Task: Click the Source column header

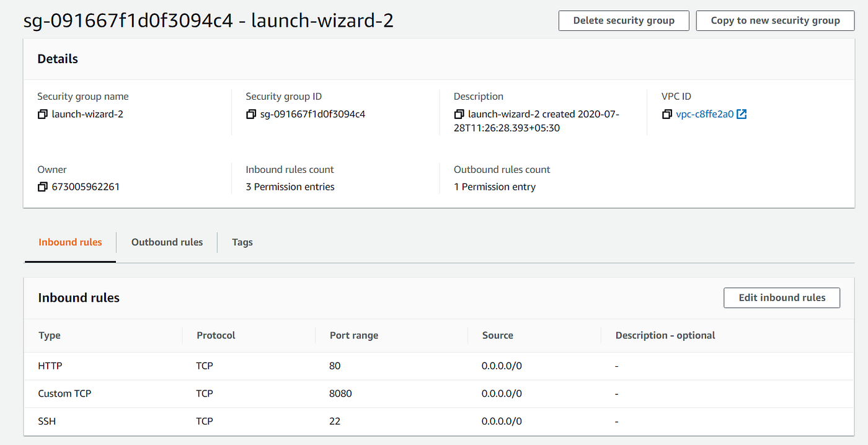Action: 497,335
